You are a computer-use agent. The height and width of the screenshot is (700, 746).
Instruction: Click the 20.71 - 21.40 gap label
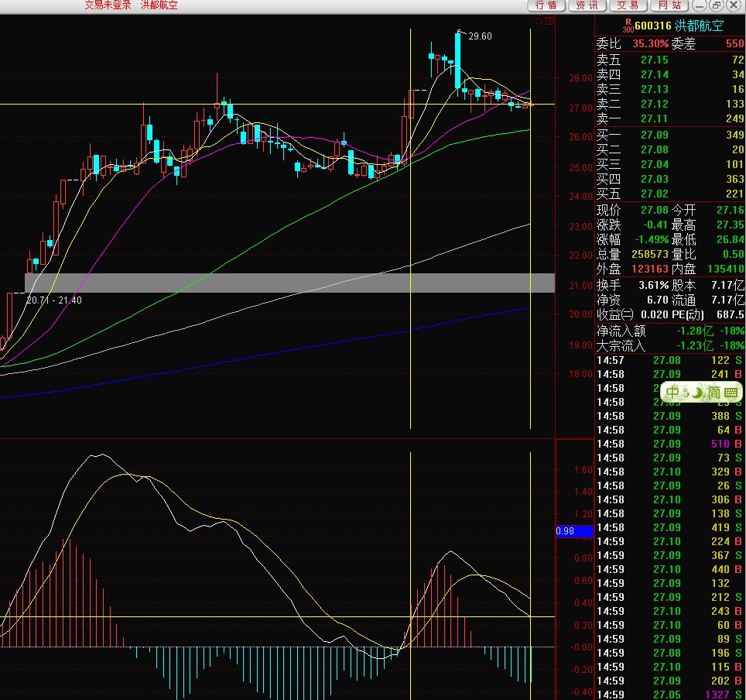[53, 300]
